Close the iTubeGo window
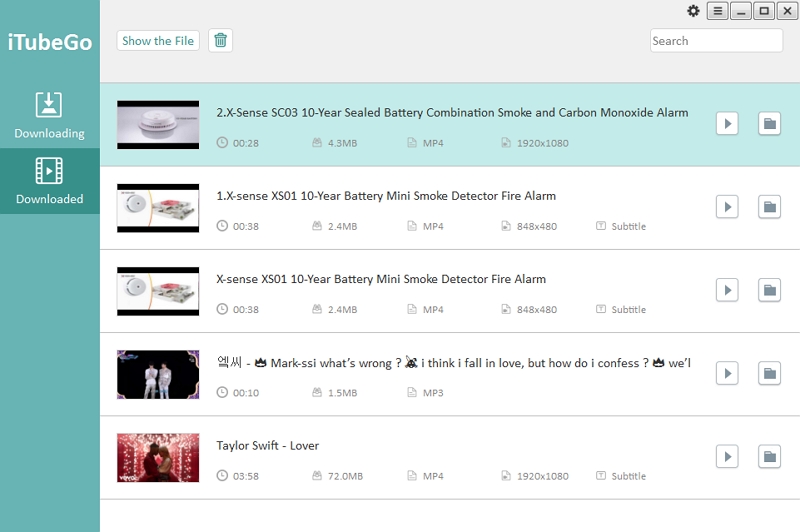This screenshot has width=800, height=532. pyautogui.click(x=787, y=11)
